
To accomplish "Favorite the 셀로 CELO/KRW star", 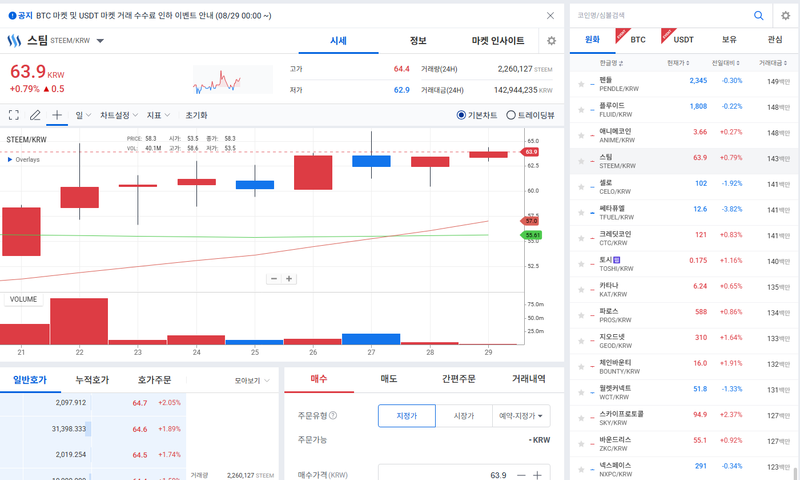I will [581, 187].
